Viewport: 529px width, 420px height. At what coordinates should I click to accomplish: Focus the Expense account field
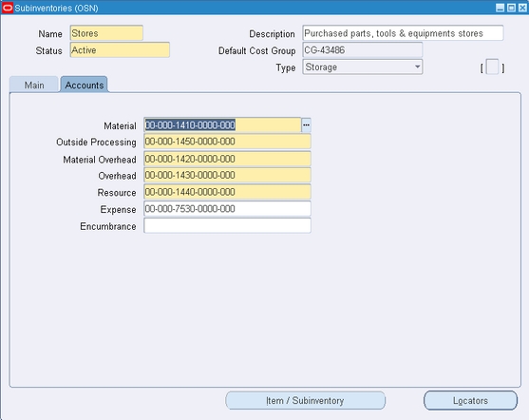(227, 209)
